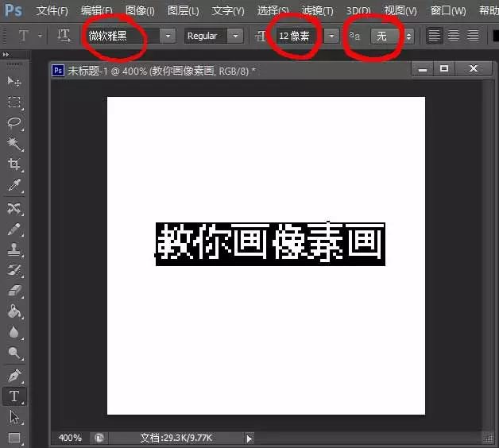Toggle text orientation icon in options bar
This screenshot has height=448, width=499.
coord(64,36)
